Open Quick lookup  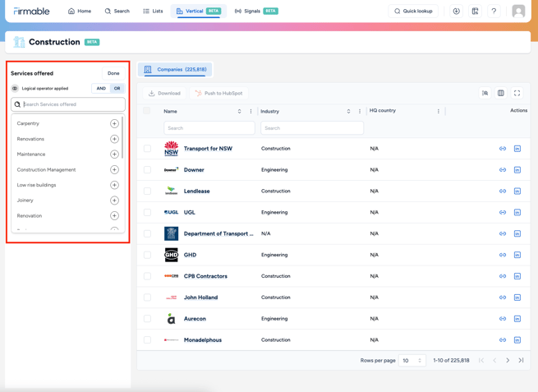413,11
